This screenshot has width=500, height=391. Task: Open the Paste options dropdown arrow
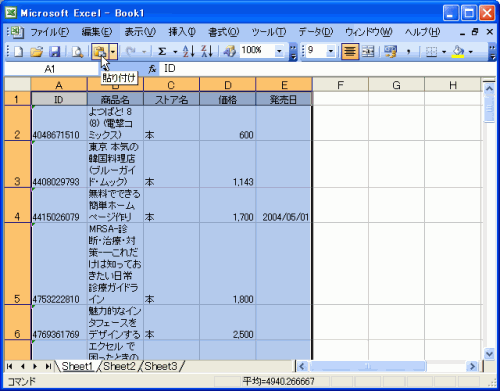[113, 52]
